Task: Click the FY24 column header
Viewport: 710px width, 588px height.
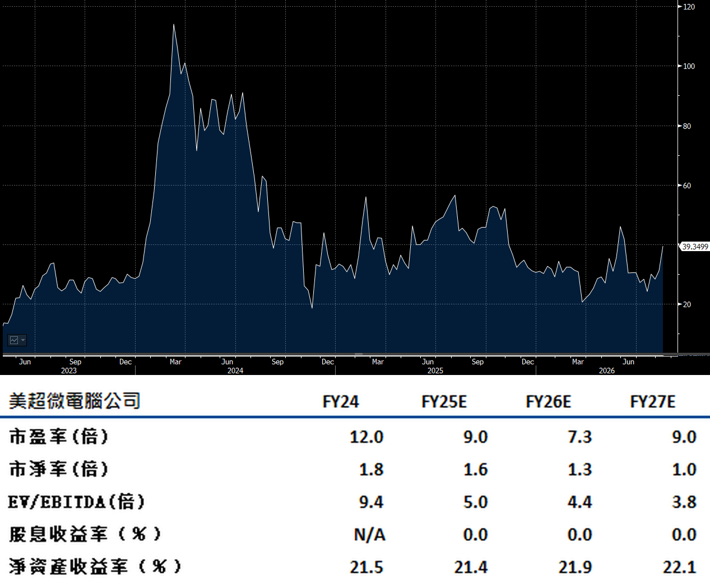Action: (x=341, y=402)
